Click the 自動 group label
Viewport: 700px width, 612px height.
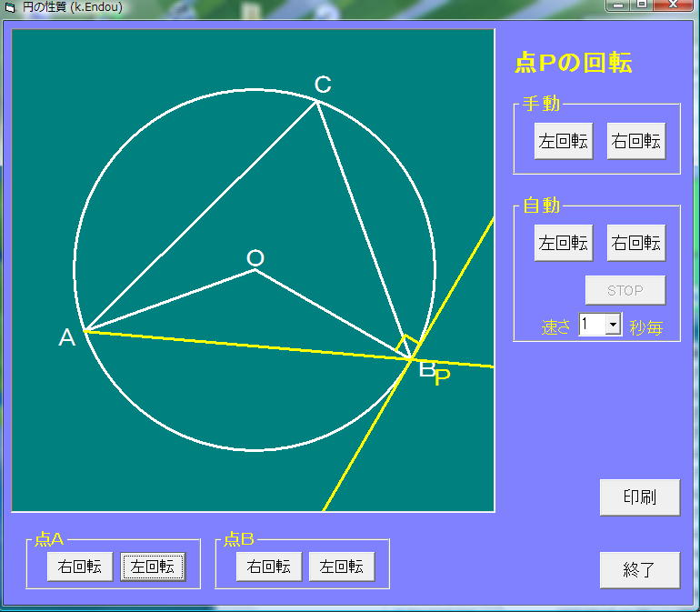541,206
